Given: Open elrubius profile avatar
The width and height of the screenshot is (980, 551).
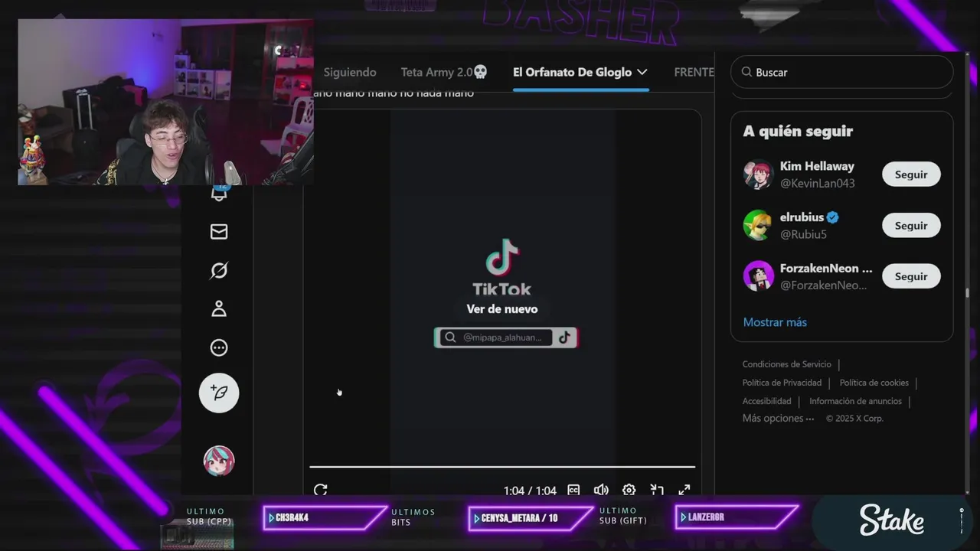Looking at the screenshot, I should [758, 225].
